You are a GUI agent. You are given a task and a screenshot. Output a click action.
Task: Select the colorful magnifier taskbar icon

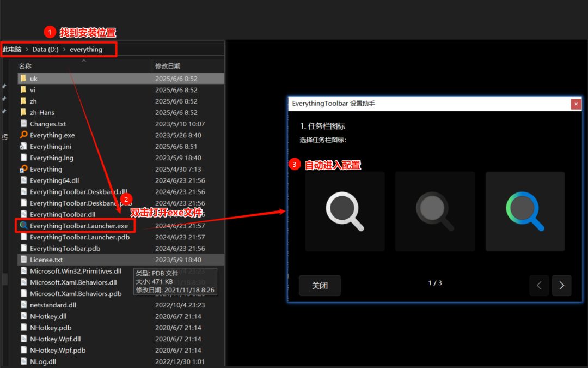click(x=524, y=211)
